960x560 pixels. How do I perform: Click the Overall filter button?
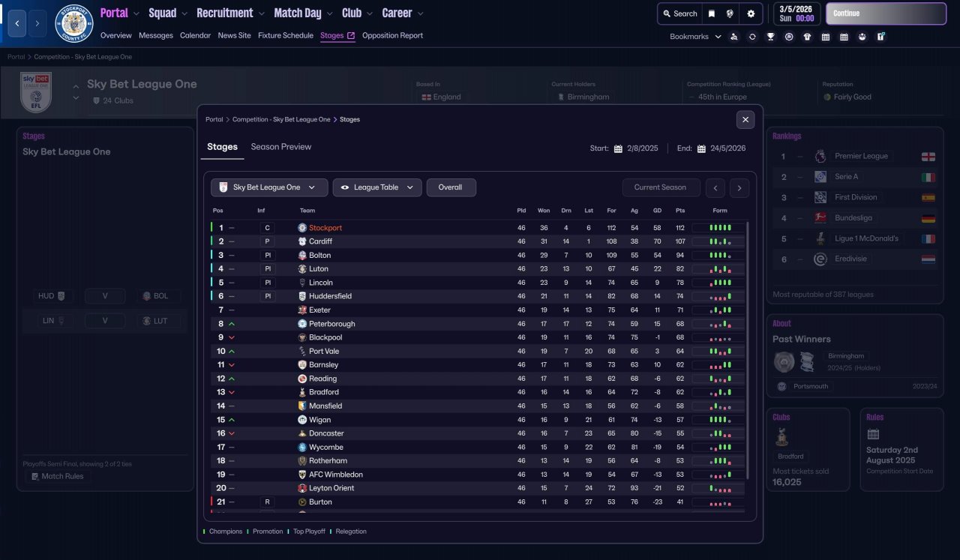coord(451,187)
